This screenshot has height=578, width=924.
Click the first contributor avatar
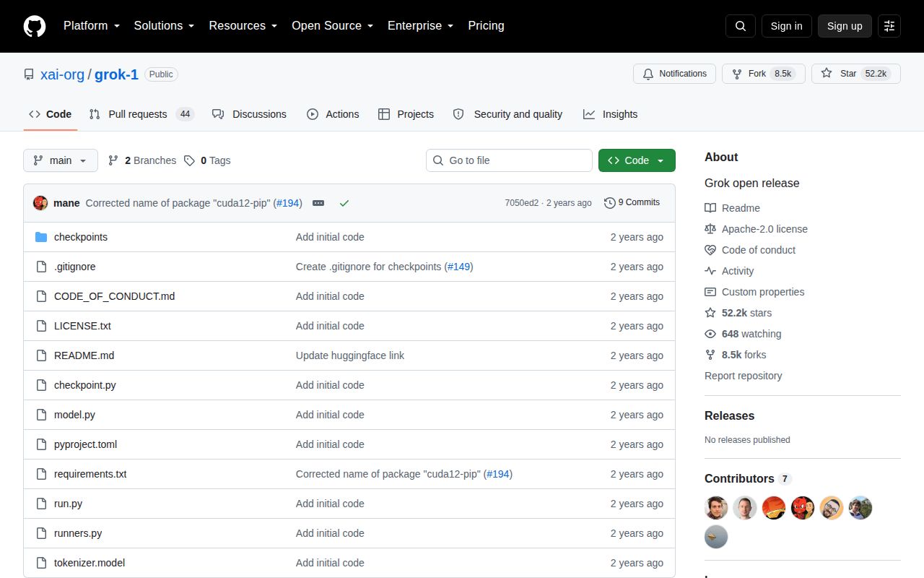716,508
